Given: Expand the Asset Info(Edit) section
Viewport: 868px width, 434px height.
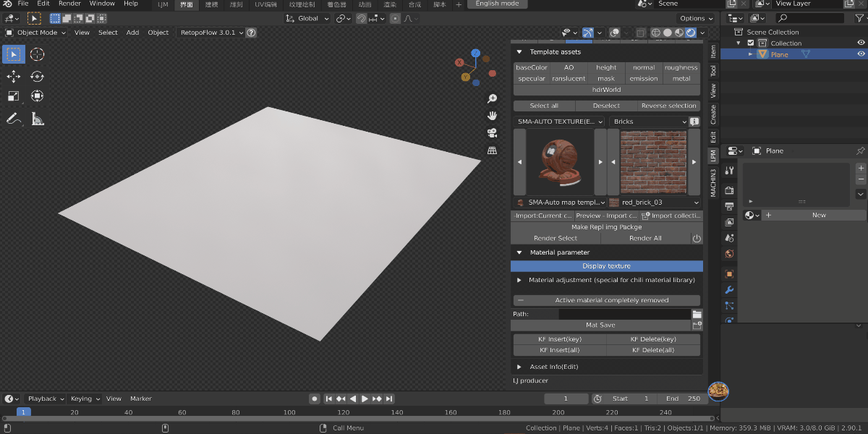Looking at the screenshot, I should 519,367.
